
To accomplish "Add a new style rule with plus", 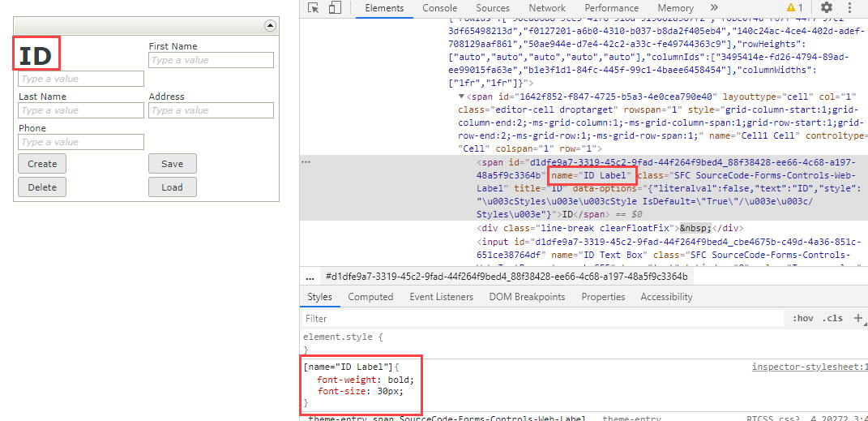I will click(x=857, y=319).
